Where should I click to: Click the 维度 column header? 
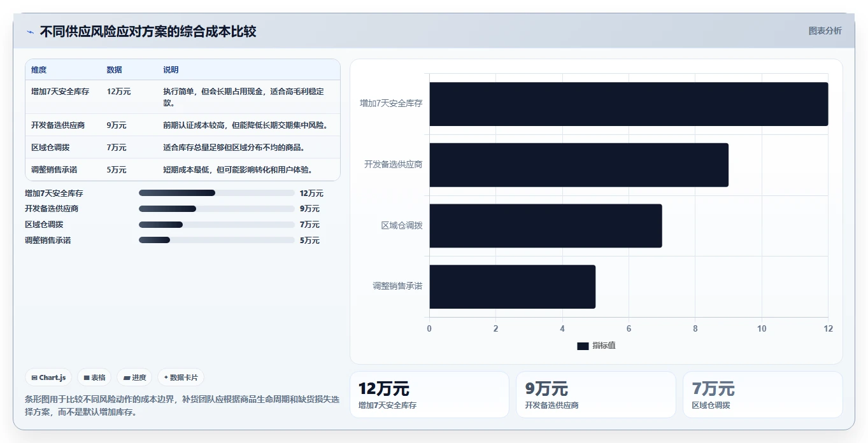click(39, 70)
